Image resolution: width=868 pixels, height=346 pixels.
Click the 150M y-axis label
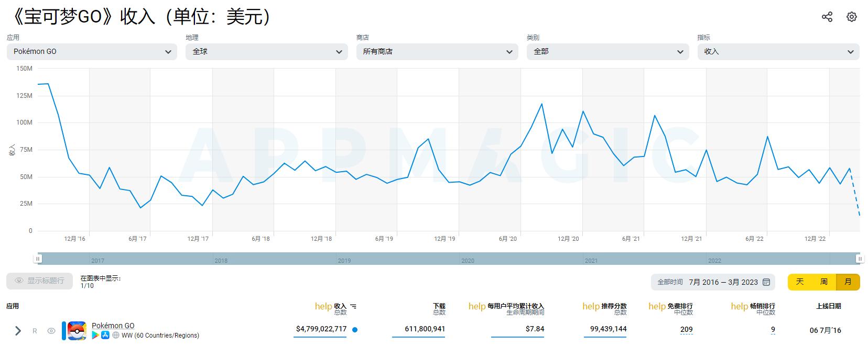(x=24, y=69)
